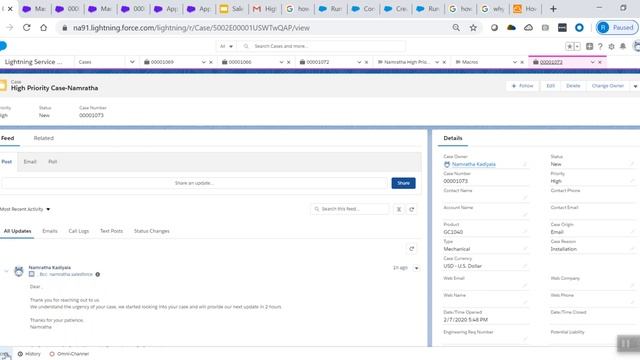Click the dark cloud browser extension
The height and width of the screenshot is (360, 640).
tap(511, 28)
